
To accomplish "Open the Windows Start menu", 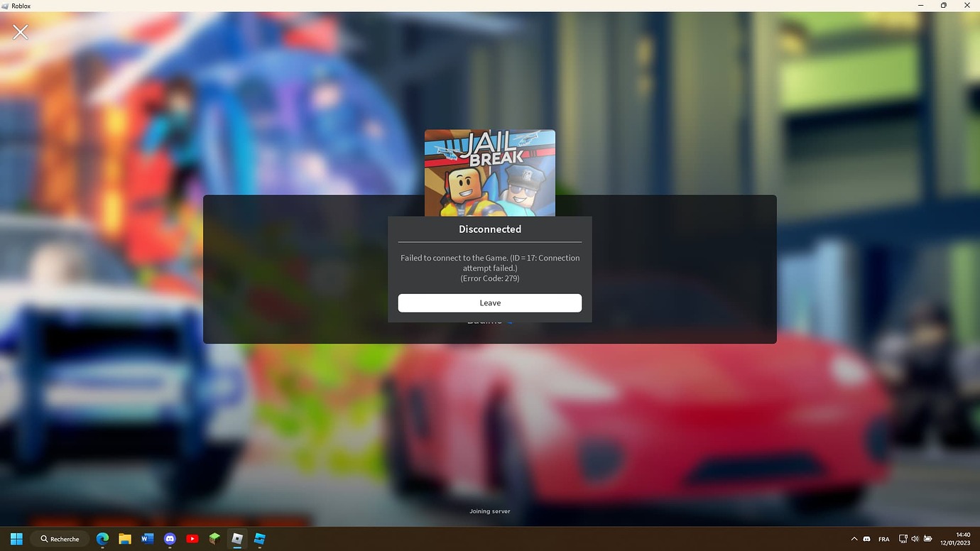I will coord(16,539).
